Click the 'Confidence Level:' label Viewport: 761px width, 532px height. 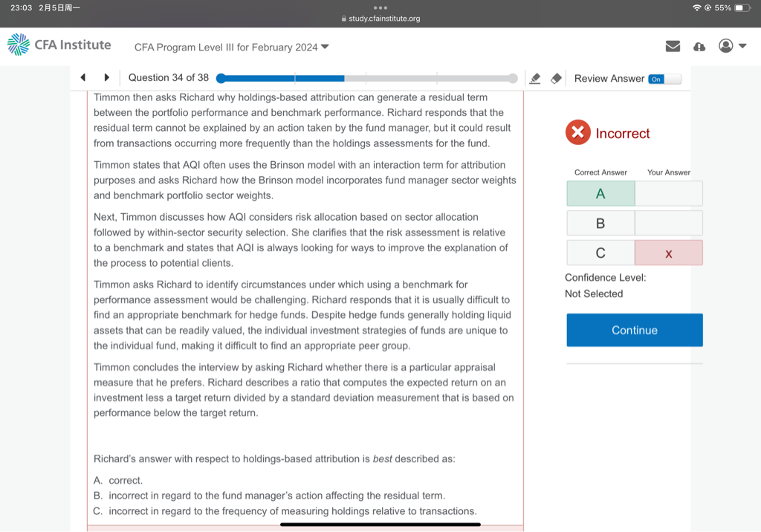click(x=605, y=278)
